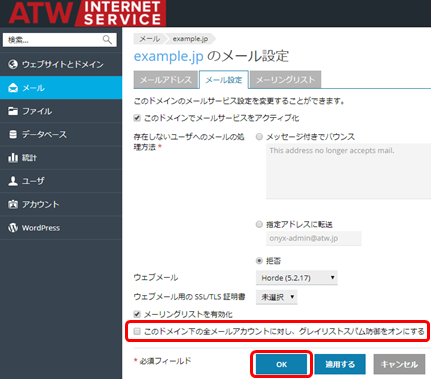Switch to the メーリングリスト tab
The image size is (431, 379).
point(285,80)
